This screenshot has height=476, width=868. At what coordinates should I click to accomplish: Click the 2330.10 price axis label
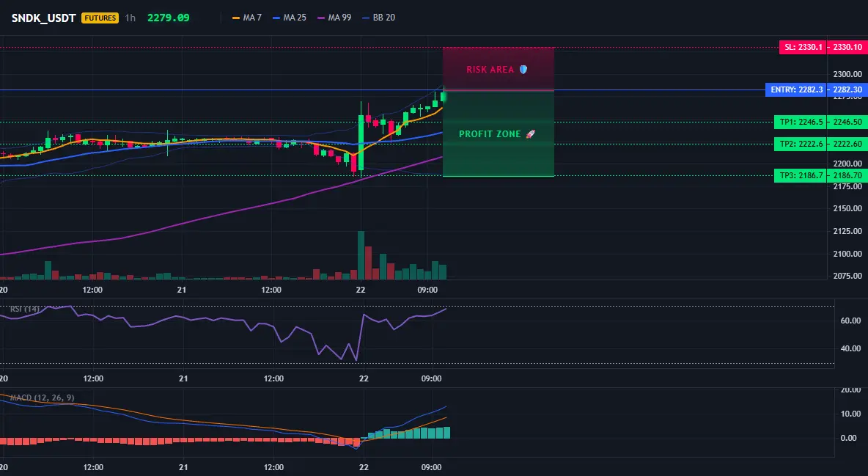pos(847,47)
